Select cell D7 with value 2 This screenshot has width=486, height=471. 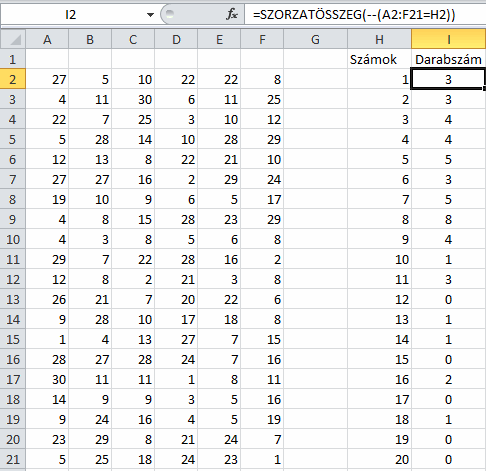click(x=176, y=179)
